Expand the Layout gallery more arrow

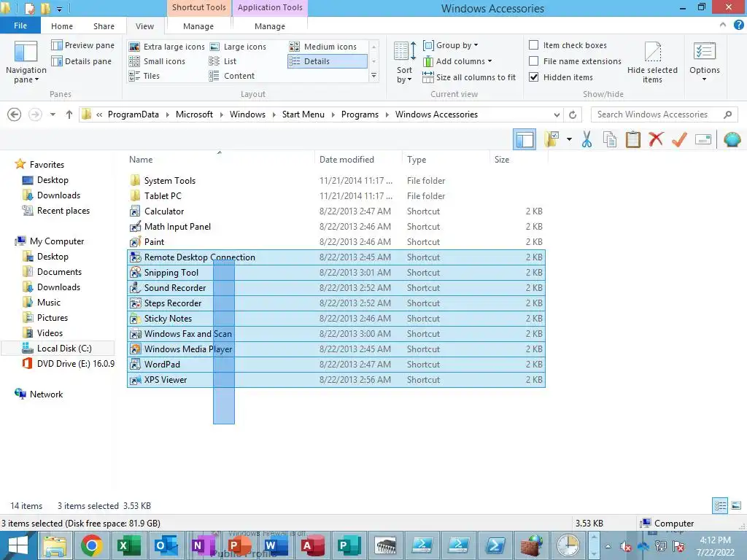(x=374, y=76)
